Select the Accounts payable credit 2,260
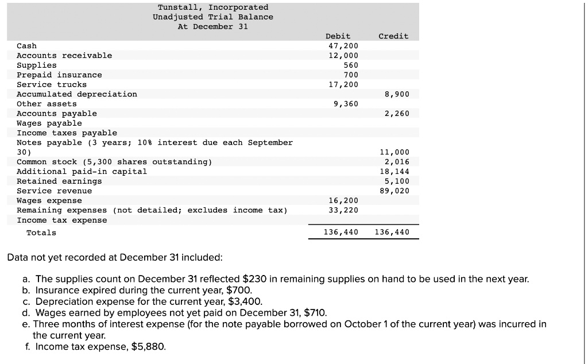 [397, 114]
